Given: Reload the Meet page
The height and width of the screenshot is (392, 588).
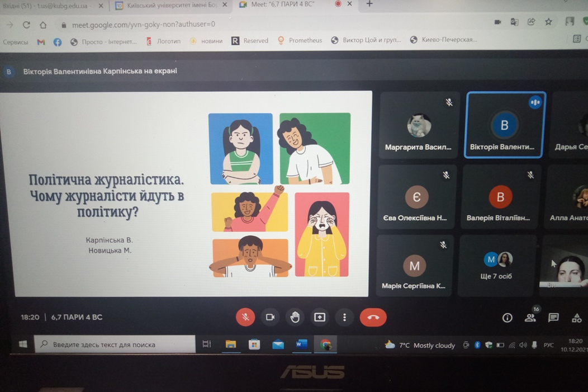Looking at the screenshot, I should pyautogui.click(x=26, y=25).
